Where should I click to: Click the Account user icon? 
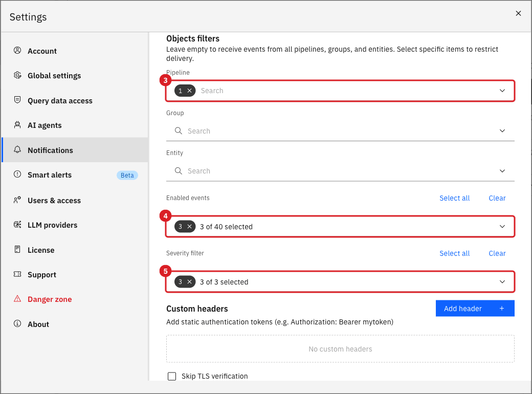tap(17, 51)
